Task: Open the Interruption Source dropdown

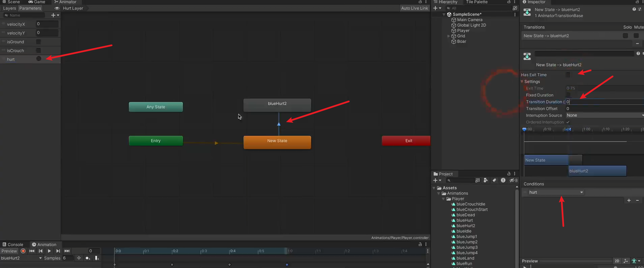Action: pyautogui.click(x=605, y=115)
